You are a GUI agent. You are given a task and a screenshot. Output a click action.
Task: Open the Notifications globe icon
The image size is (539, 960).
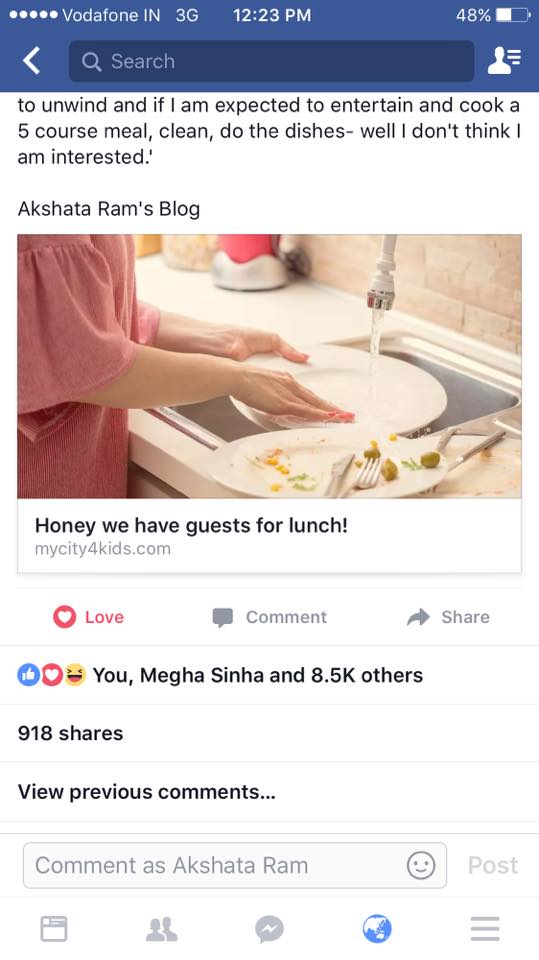coord(377,929)
